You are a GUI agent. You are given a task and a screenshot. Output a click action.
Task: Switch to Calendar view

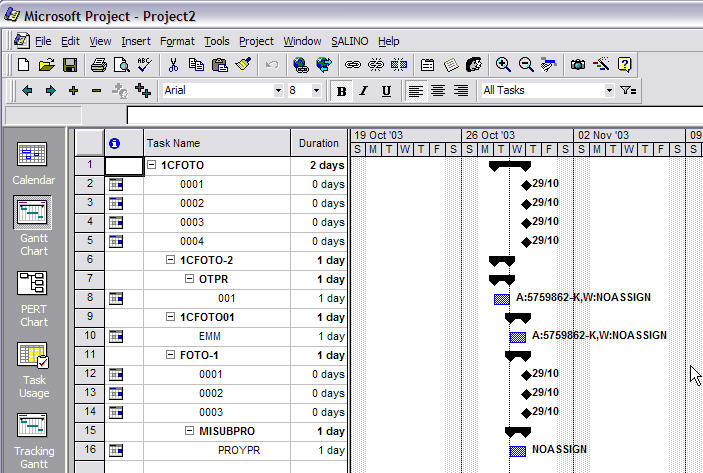coord(33,164)
